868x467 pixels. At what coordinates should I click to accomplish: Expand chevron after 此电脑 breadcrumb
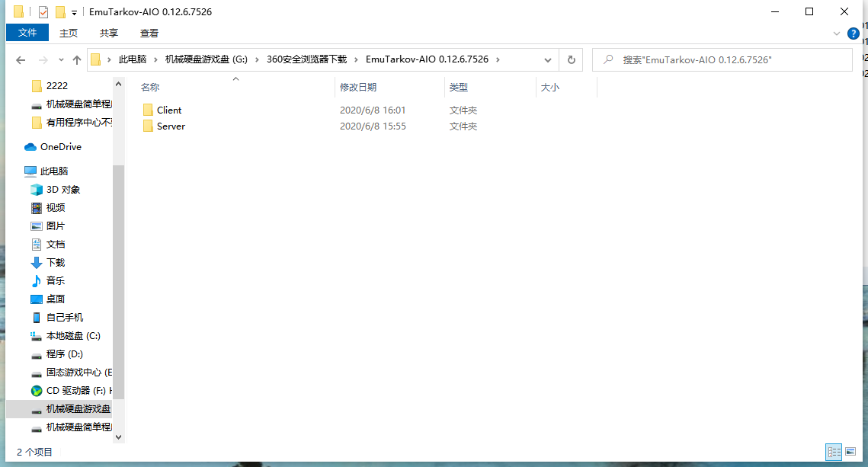click(155, 59)
